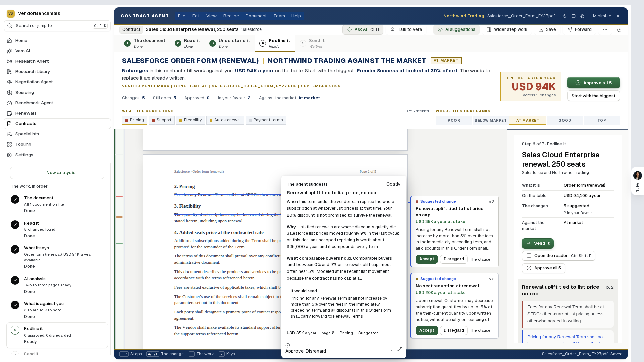Open the Document menu

(256, 16)
